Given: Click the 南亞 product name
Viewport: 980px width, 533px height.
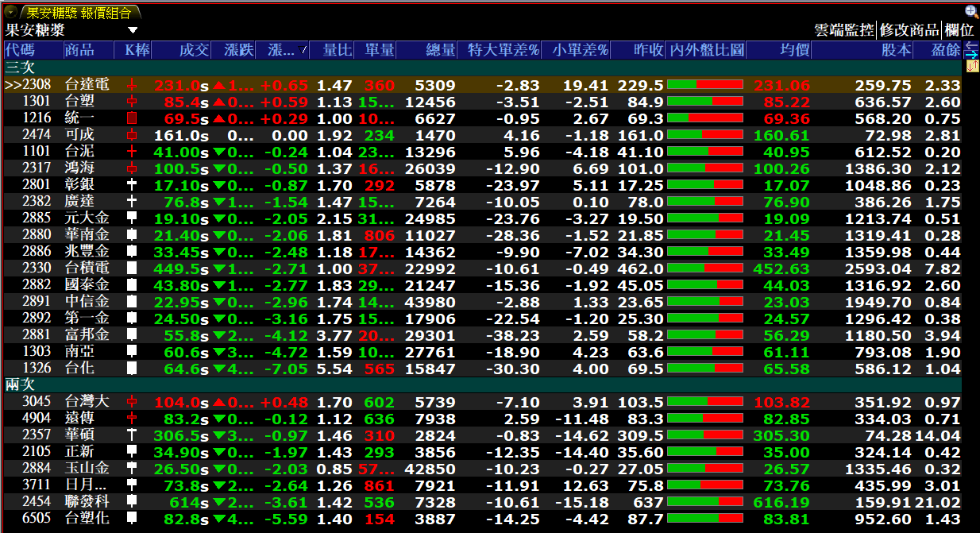Looking at the screenshot, I should point(80,352).
